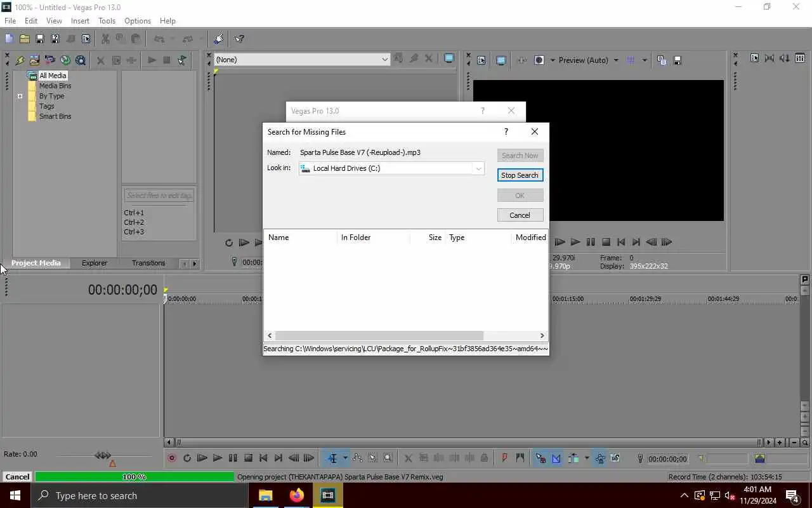The height and width of the screenshot is (508, 812).
Task: Click the right arrow of the results horizontal scrollbar
Action: point(542,335)
